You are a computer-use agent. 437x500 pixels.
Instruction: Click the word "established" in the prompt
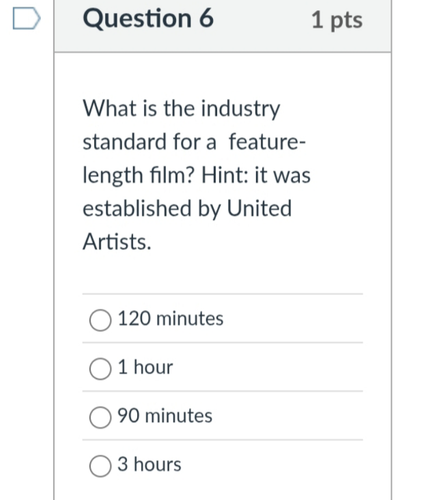coord(137,208)
